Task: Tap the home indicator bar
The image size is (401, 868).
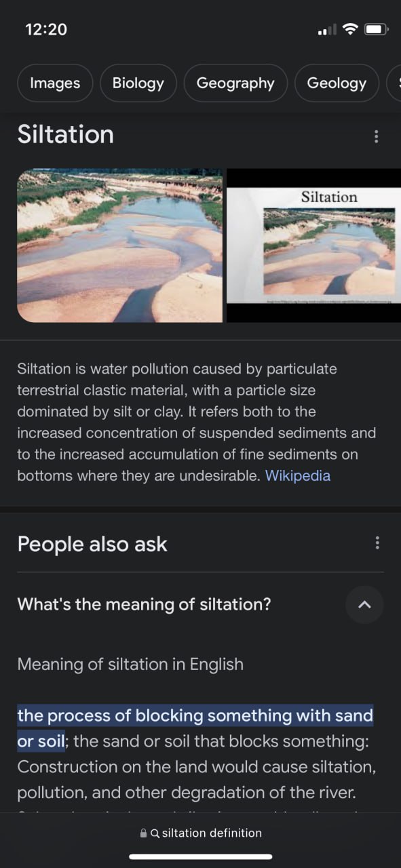Action: pyautogui.click(x=201, y=856)
